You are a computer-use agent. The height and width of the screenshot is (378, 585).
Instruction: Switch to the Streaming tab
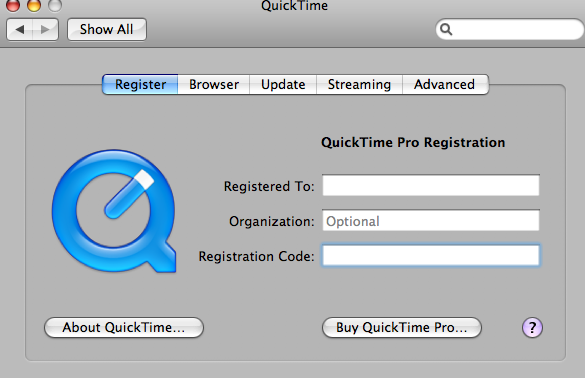point(359,84)
